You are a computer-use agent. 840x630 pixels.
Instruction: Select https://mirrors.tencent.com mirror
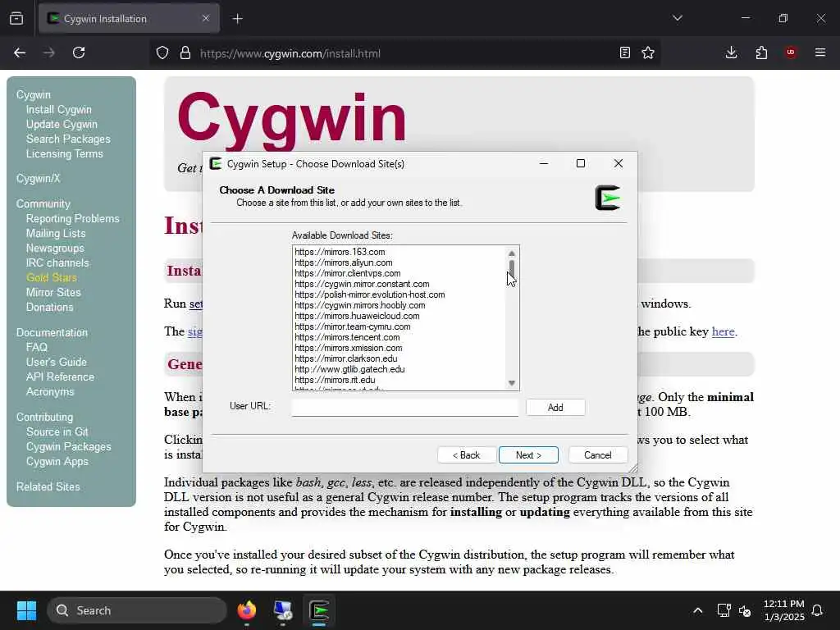point(347,337)
